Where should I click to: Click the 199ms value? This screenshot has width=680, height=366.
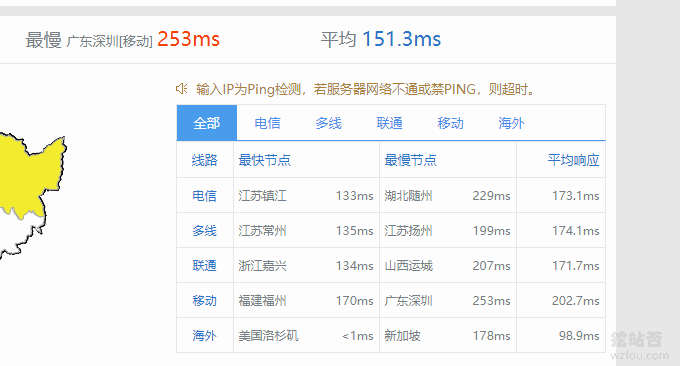[491, 231]
